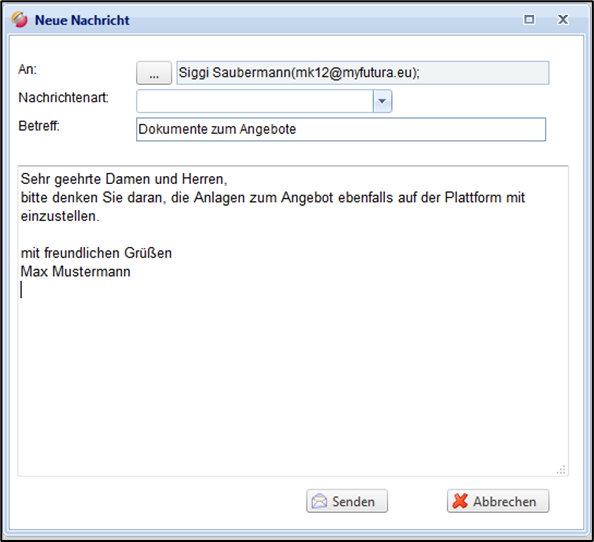Close the Neue Nachricht dialog

[x=563, y=19]
